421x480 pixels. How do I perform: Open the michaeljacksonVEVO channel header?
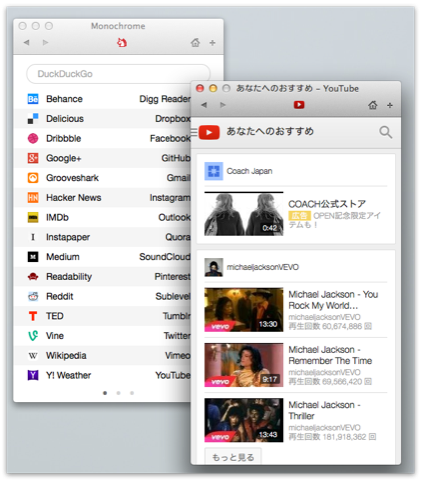[263, 267]
